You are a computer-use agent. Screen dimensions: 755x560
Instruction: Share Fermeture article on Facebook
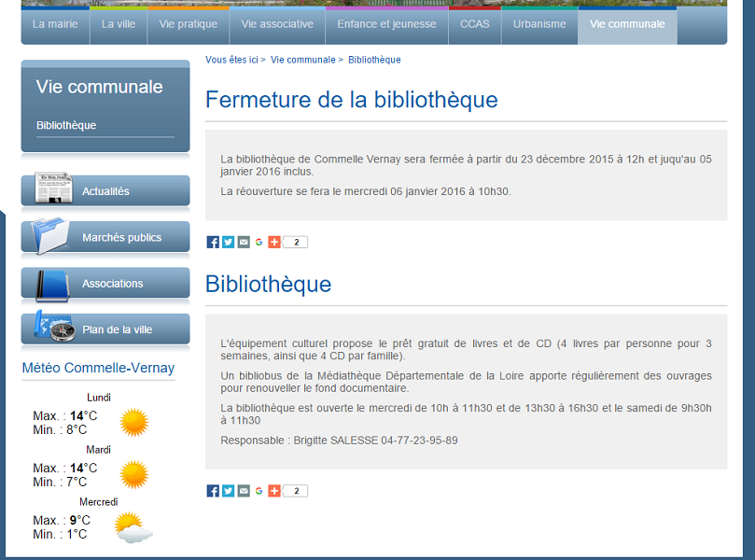click(x=213, y=242)
